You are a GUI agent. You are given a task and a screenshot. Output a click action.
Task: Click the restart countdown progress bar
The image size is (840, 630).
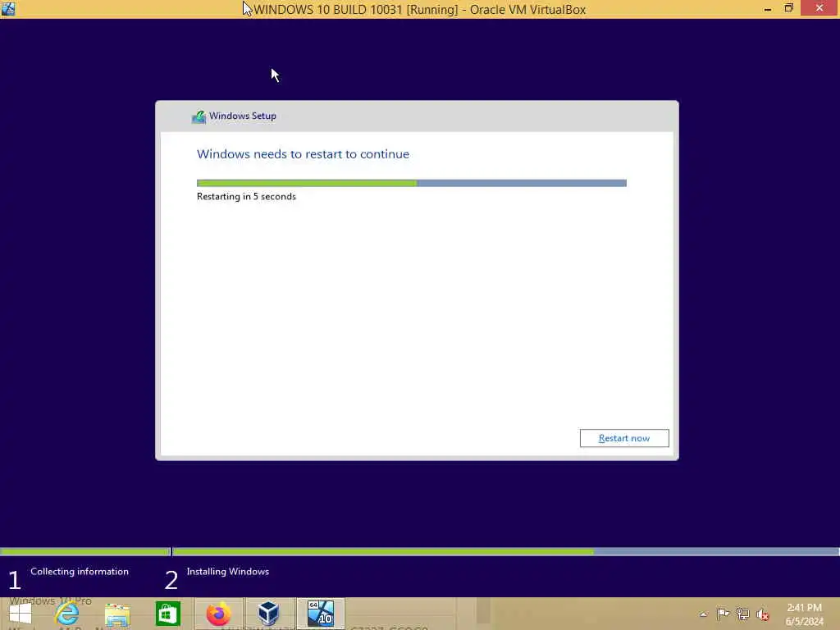pos(412,183)
